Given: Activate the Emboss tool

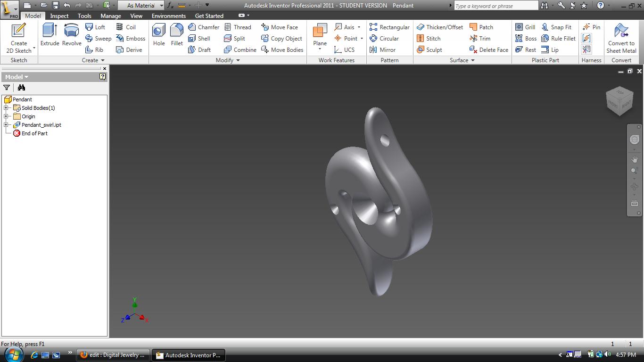Looking at the screenshot, I should (x=131, y=39).
